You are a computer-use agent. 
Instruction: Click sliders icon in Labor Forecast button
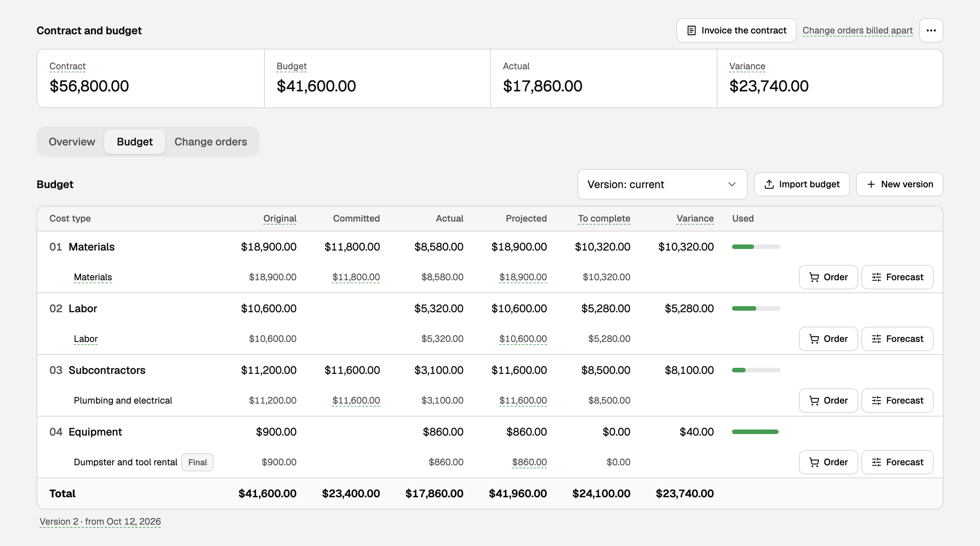point(877,339)
